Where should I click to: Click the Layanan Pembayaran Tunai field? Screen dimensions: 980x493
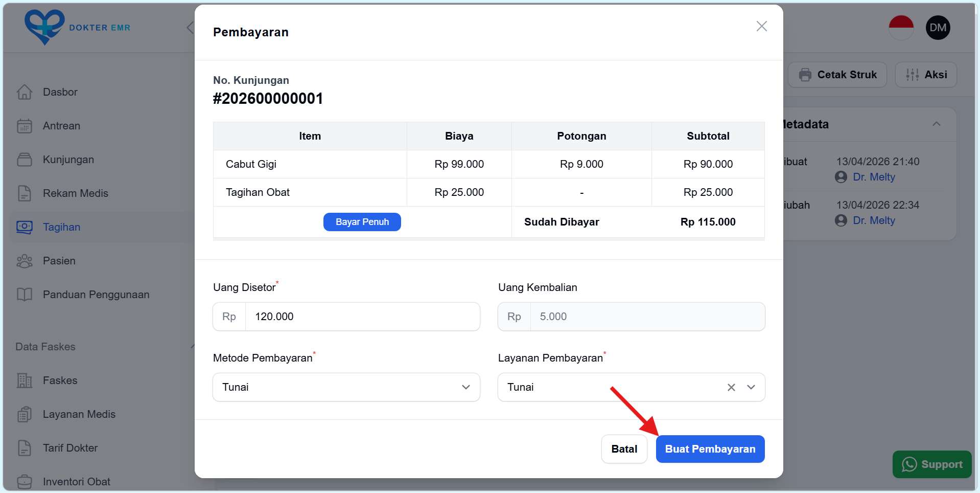[x=632, y=387]
